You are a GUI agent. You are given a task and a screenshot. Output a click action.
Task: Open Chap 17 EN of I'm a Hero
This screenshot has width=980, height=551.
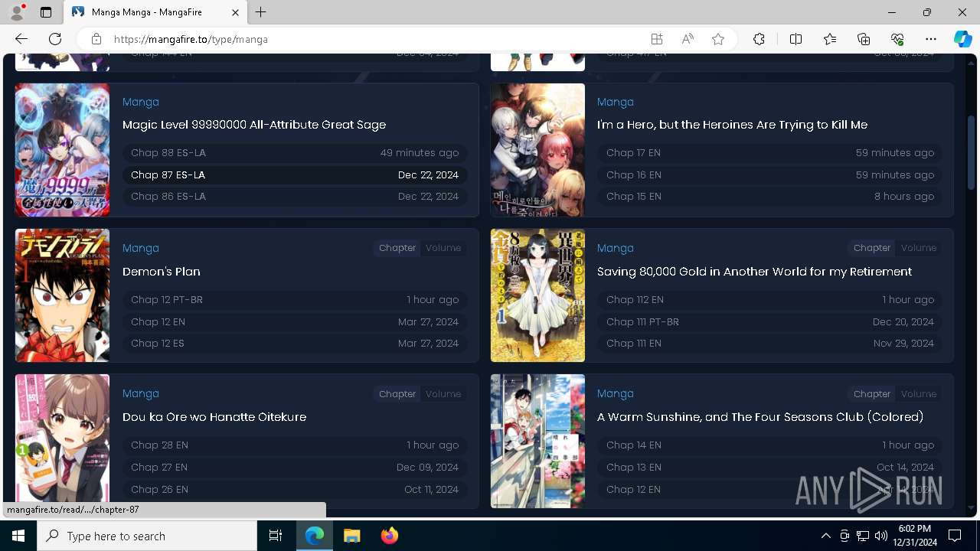[x=770, y=153]
